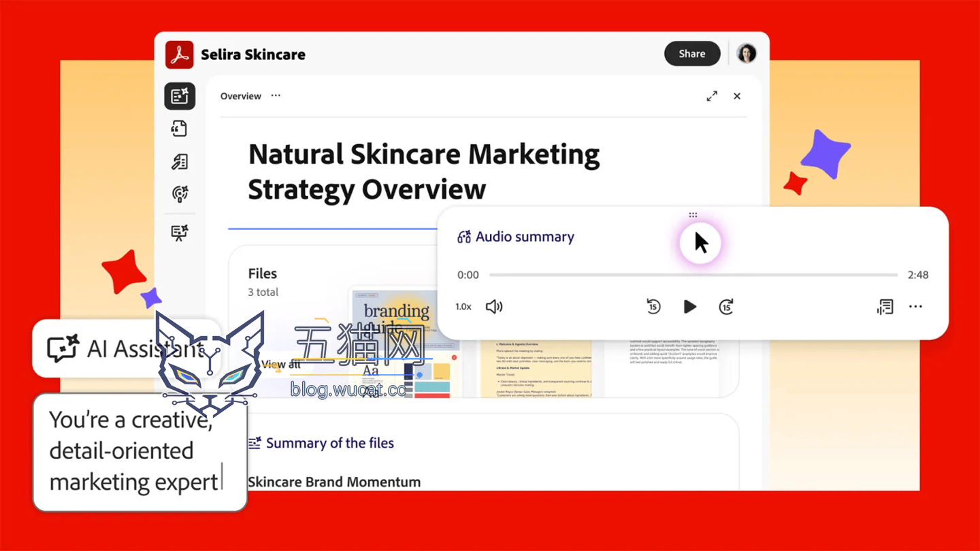Image resolution: width=980 pixels, height=551 pixels.
Task: Select the AI overview sidebar icon
Action: coord(180,96)
